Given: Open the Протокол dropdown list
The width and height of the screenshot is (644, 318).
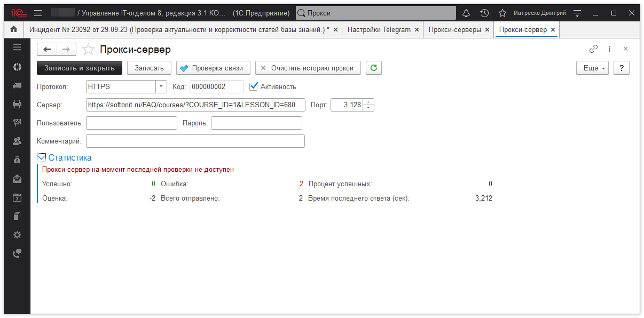Looking at the screenshot, I should 161,86.
